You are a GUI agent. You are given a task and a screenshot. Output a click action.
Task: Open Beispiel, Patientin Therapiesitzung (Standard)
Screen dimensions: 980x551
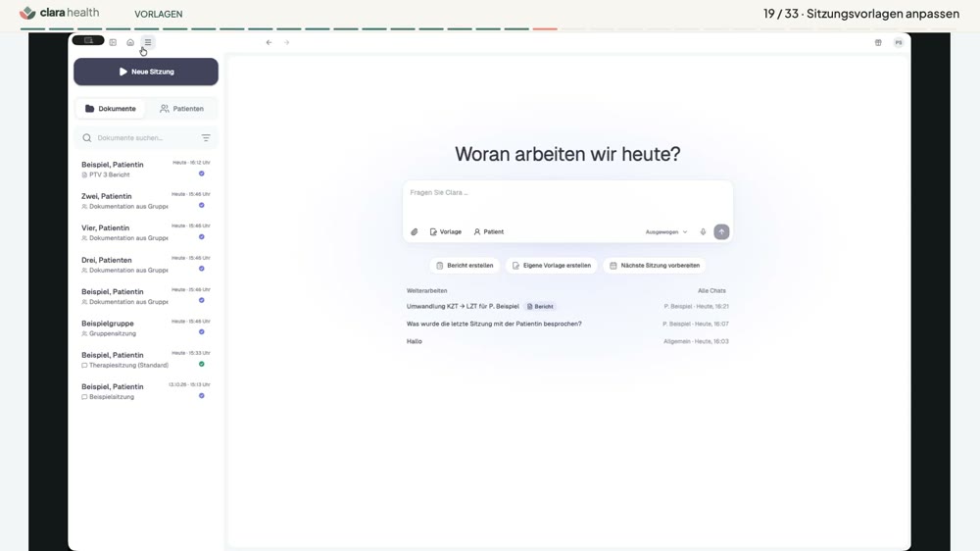click(x=146, y=360)
